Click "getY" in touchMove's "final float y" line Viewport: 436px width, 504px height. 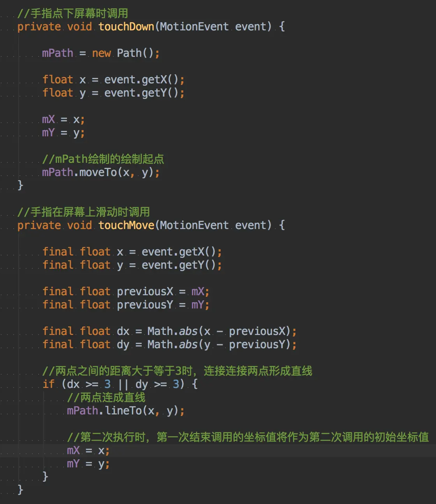coord(192,265)
